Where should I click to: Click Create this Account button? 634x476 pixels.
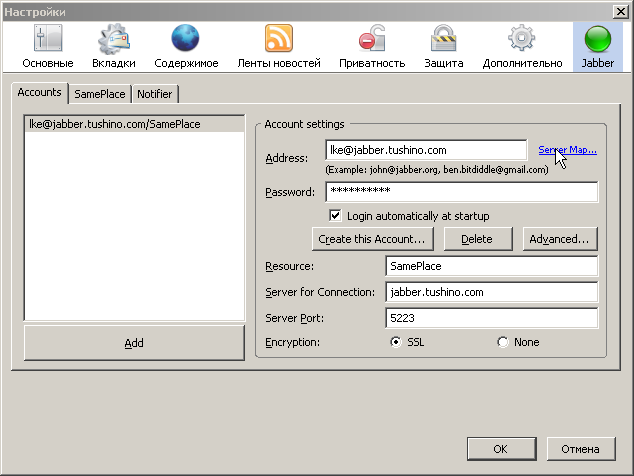372,239
